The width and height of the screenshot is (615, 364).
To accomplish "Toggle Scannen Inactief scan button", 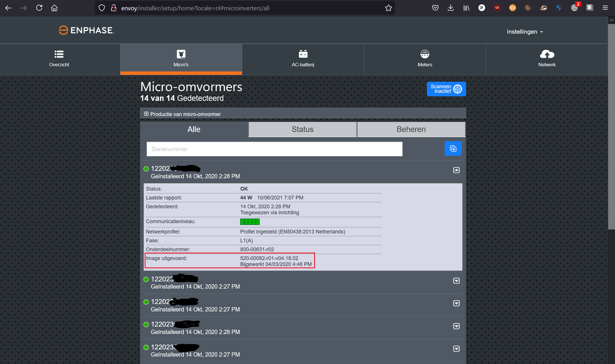I will click(446, 89).
